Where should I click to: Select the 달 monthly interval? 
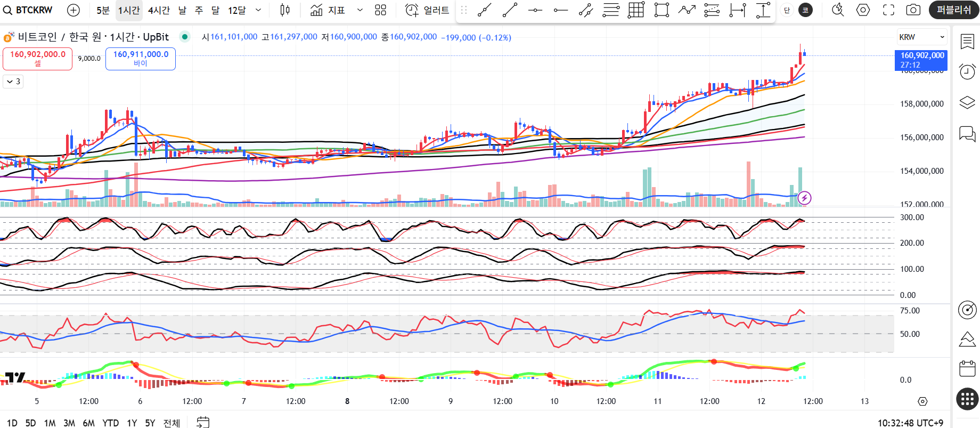pos(216,10)
